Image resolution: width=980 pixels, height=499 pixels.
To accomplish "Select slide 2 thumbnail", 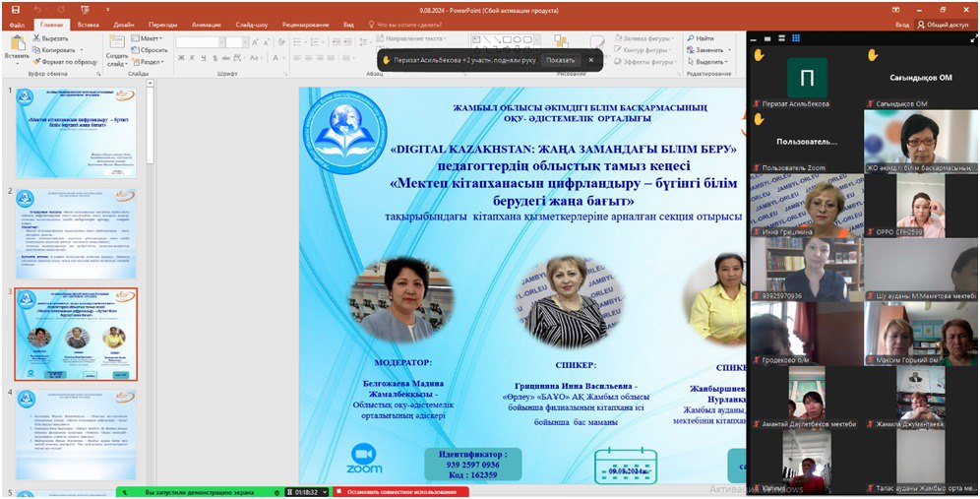I will coord(76,233).
